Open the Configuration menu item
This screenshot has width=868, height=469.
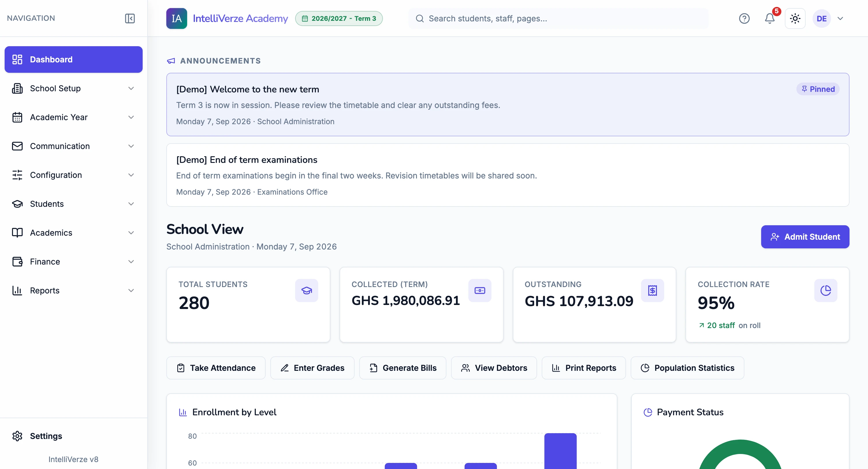click(x=73, y=175)
